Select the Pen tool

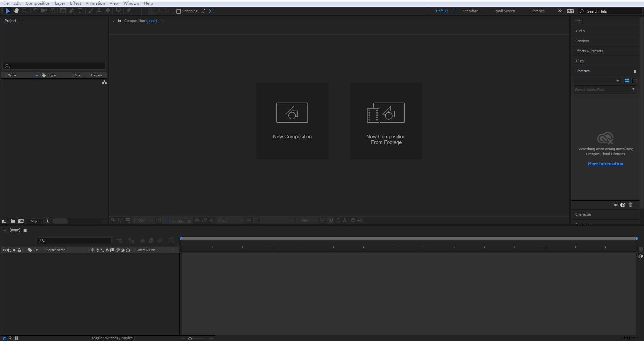[x=71, y=11]
